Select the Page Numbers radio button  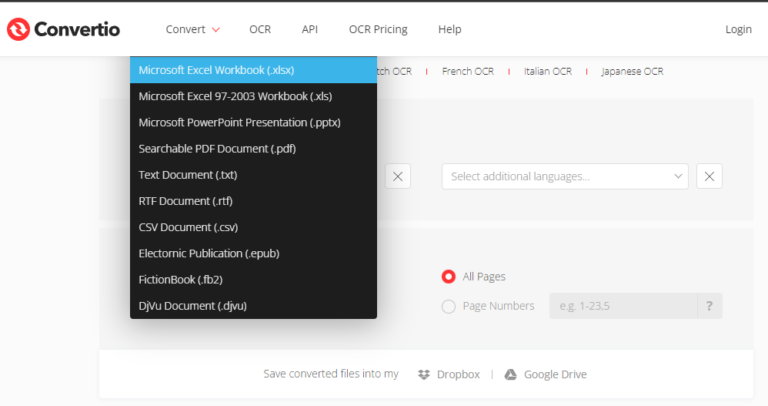[449, 306]
